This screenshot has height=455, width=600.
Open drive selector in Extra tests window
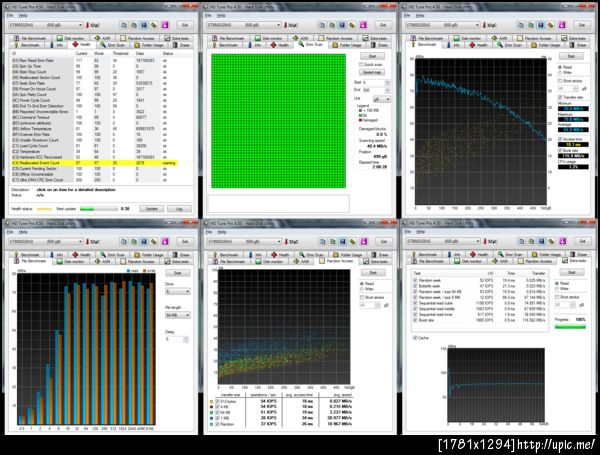point(443,241)
